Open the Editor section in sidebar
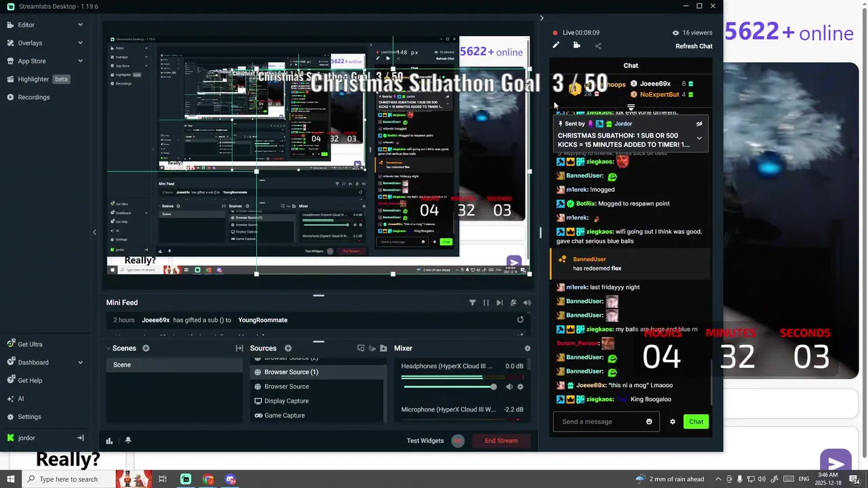This screenshot has width=868, height=488. click(x=26, y=25)
